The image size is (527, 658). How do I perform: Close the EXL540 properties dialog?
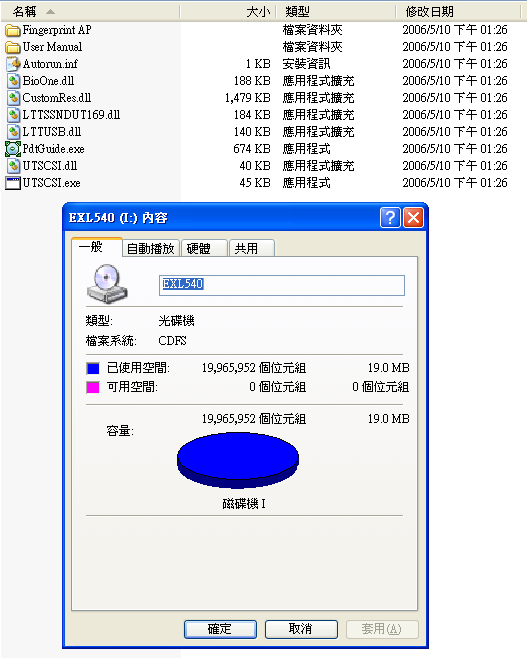click(x=413, y=218)
